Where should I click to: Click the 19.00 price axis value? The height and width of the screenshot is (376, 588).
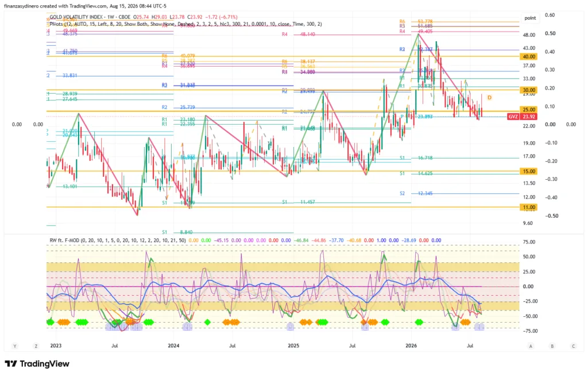pyautogui.click(x=529, y=143)
